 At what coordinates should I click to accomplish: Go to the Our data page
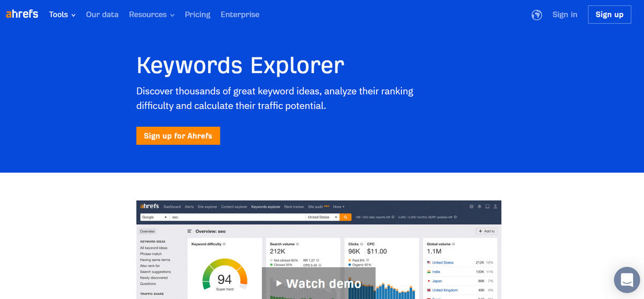pyautogui.click(x=102, y=14)
